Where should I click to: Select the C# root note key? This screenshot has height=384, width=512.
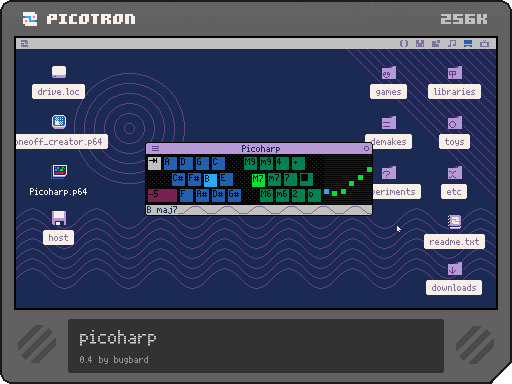(x=178, y=179)
